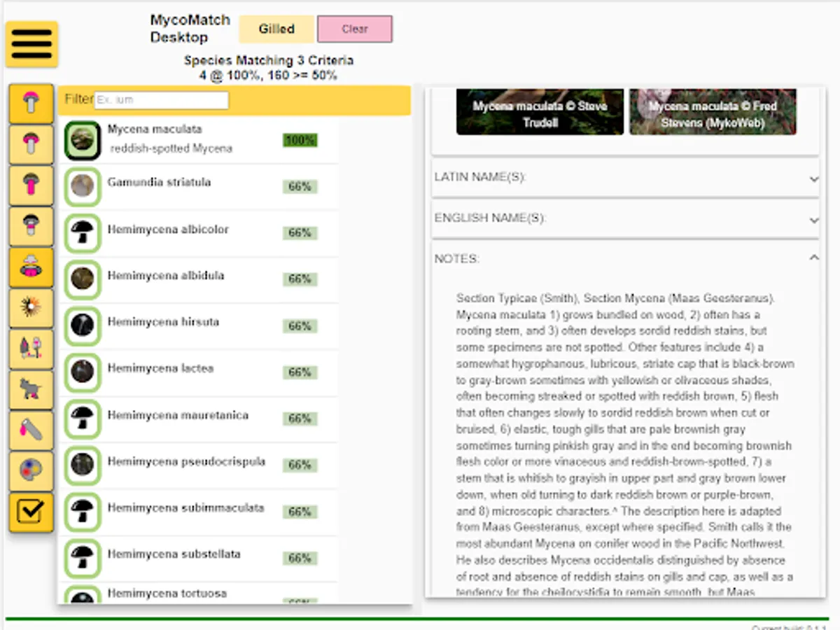Image resolution: width=840 pixels, height=630 pixels.
Task: Click Hemimycena subimmaculata mushroom placeholder icon
Action: [83, 512]
